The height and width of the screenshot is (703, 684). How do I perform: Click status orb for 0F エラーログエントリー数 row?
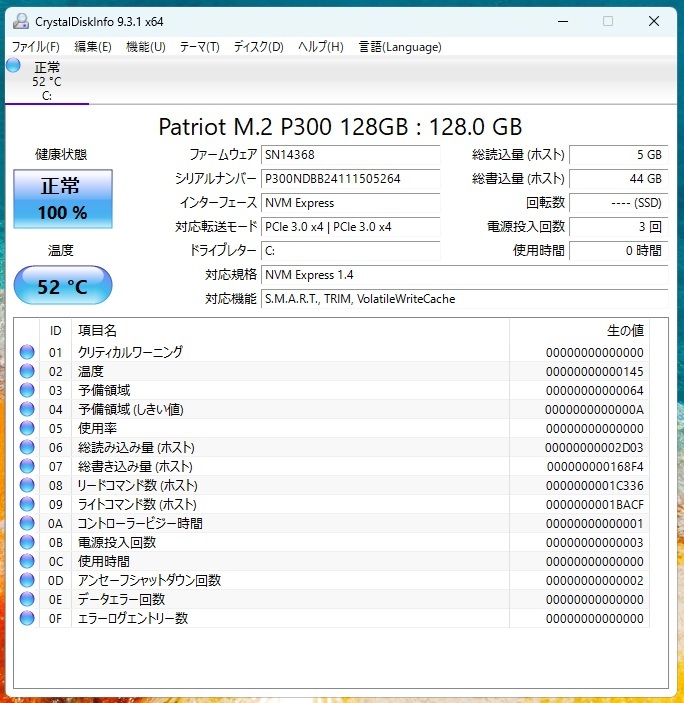point(27,618)
